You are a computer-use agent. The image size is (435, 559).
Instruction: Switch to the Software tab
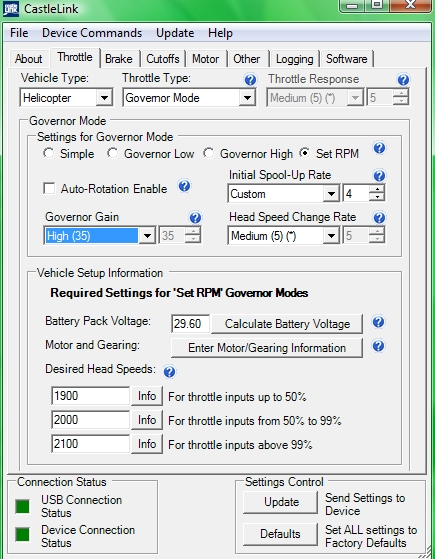(x=347, y=59)
